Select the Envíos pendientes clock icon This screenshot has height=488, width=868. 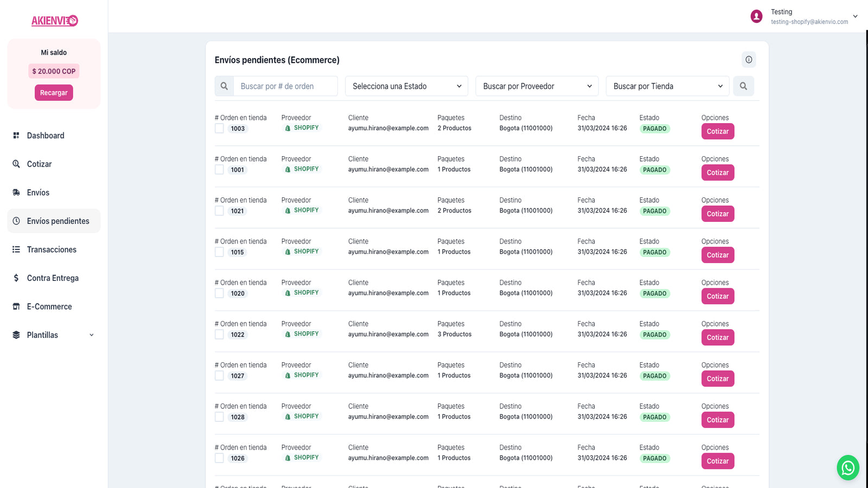(x=16, y=221)
